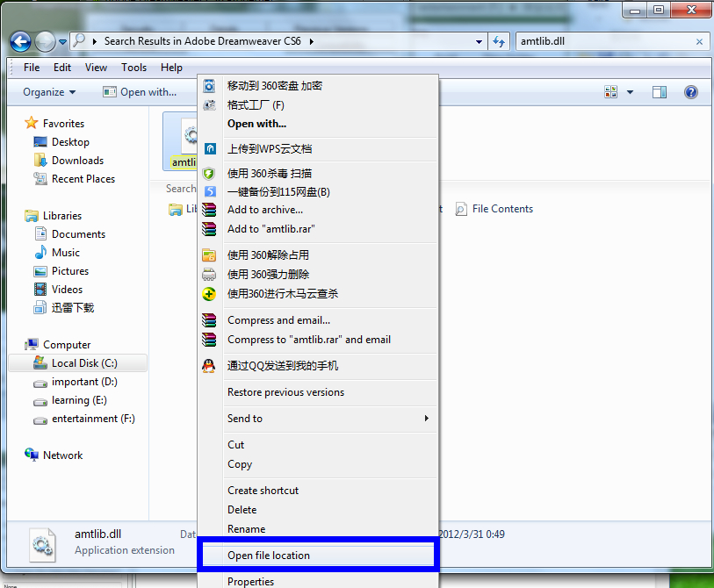Screen dimensions: 714x588
Task: Choose Add to "amtlib.rar"
Action: coord(319,229)
